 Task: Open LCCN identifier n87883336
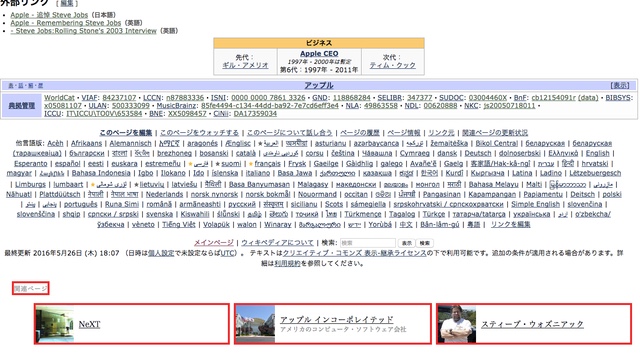[185, 98]
